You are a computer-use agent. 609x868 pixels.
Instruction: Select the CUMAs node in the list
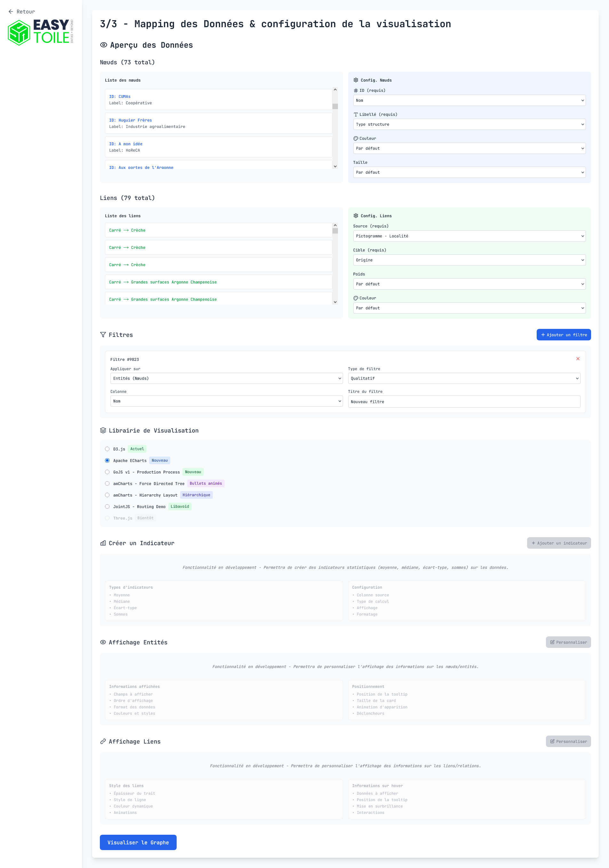pos(218,100)
